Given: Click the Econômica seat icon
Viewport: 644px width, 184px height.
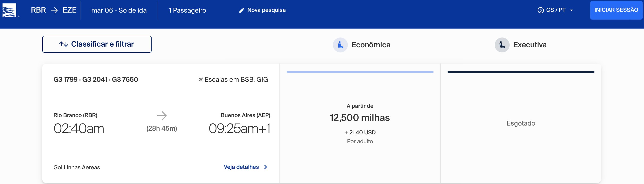Looking at the screenshot, I should pyautogui.click(x=340, y=45).
